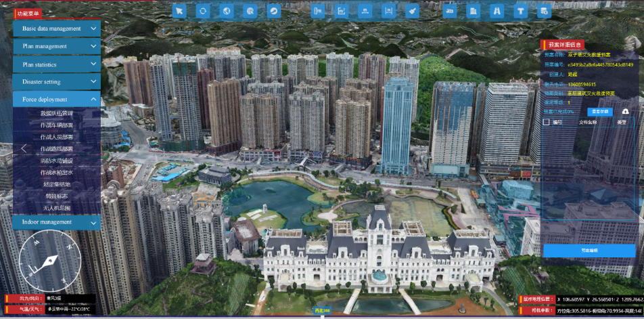Click the broom clear tool icon

[x=412, y=11]
